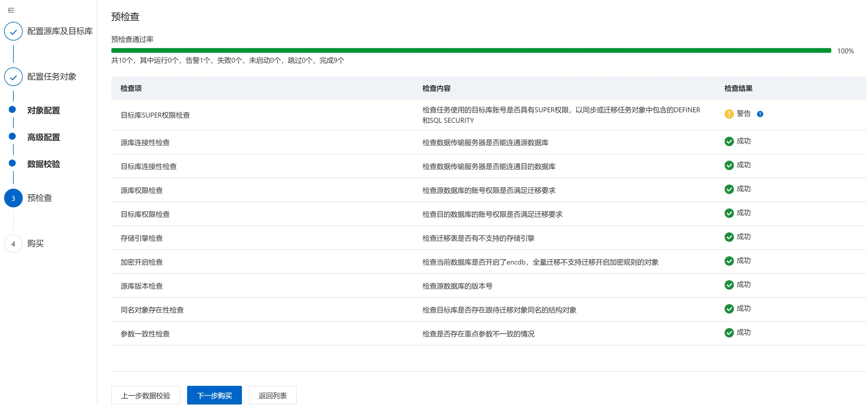Click the green success icon for 源库版本检查
Image resolution: width=868 pixels, height=408 pixels.
coord(729,285)
